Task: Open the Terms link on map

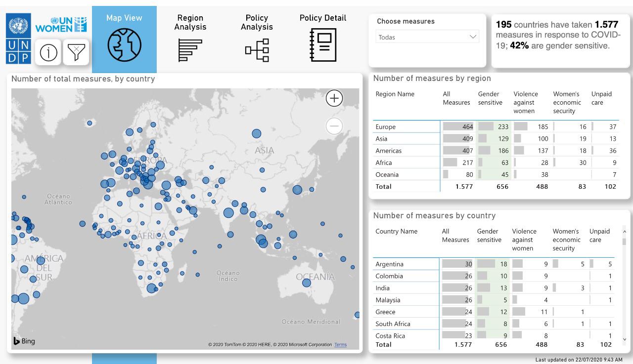Action: (x=340, y=345)
